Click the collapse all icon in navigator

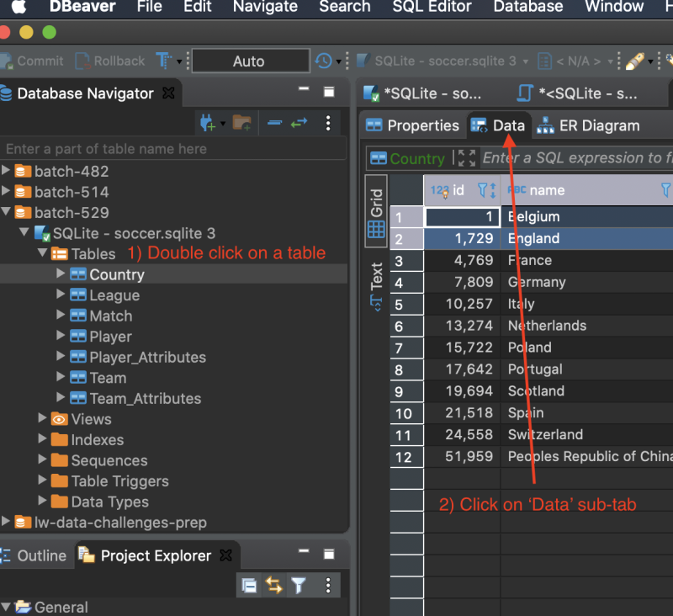tap(275, 123)
